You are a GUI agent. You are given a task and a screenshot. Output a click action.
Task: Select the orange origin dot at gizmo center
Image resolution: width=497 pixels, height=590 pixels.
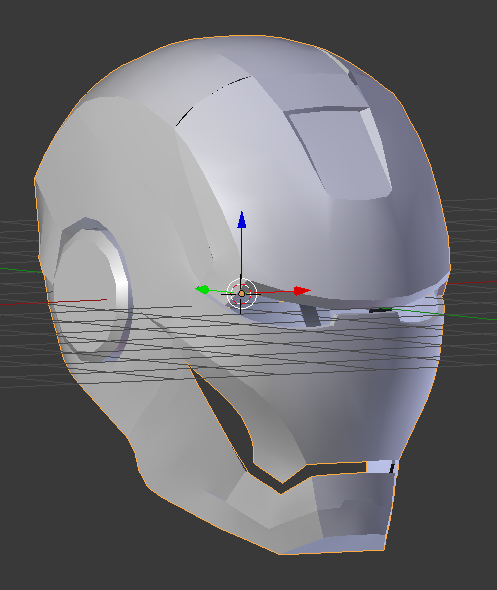click(242, 293)
